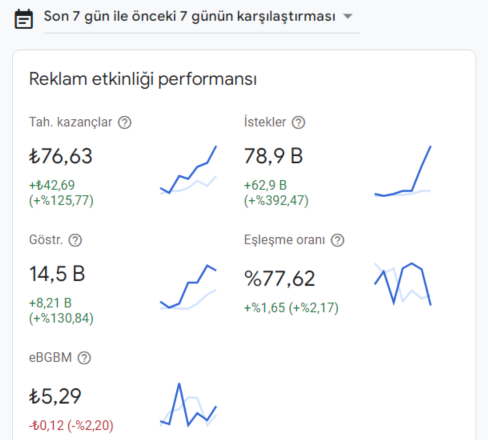Click the Tah. kazançlar sparkline chart
Image resolution: width=488 pixels, height=440 pixels.
188,170
